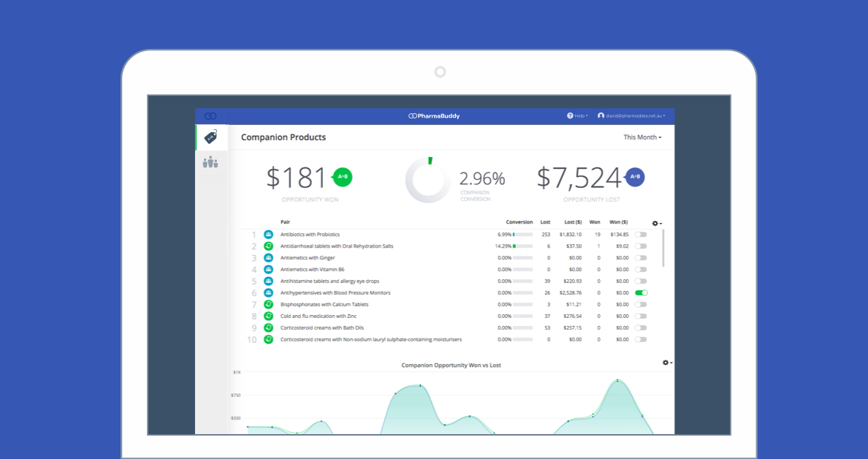Image resolution: width=868 pixels, height=459 pixels.
Task: Open the Companion Products tag icon in sidebar
Action: pyautogui.click(x=210, y=137)
